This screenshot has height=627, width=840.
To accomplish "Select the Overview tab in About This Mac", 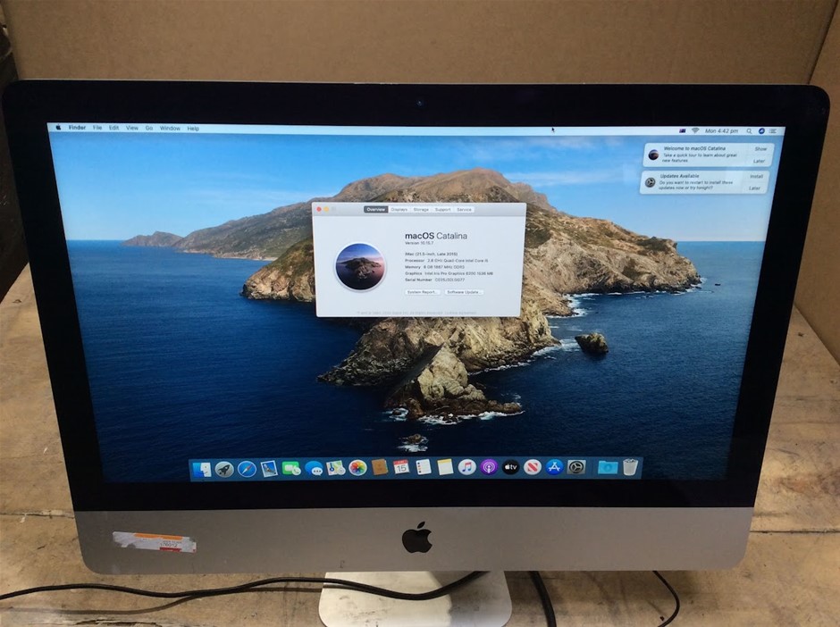I will pyautogui.click(x=375, y=209).
